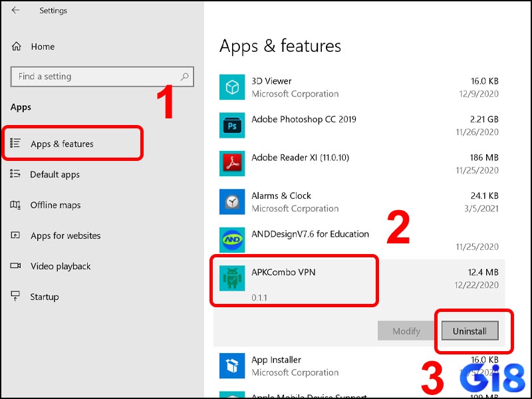Click the Startup icon
The height and width of the screenshot is (399, 532).
15,296
